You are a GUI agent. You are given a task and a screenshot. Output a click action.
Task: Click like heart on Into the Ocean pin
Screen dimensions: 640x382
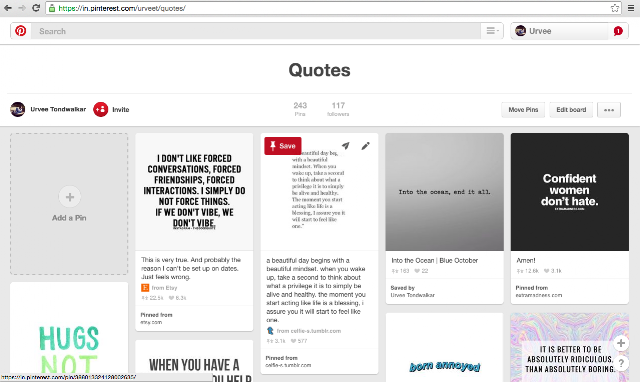tap(417, 271)
